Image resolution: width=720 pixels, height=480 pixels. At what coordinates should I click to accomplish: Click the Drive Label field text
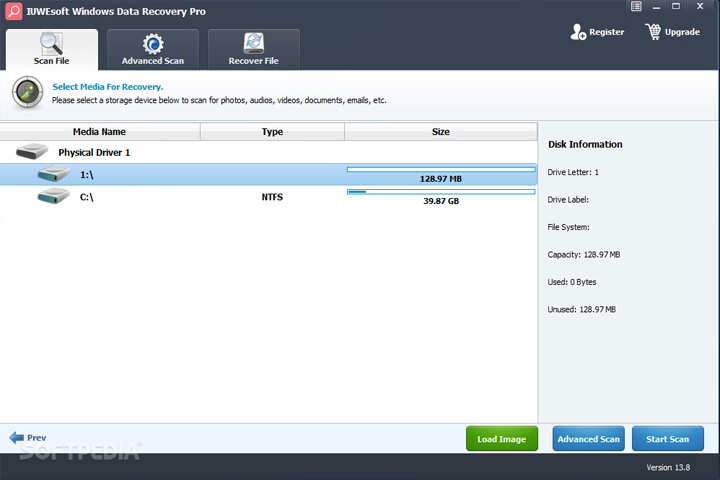568,200
